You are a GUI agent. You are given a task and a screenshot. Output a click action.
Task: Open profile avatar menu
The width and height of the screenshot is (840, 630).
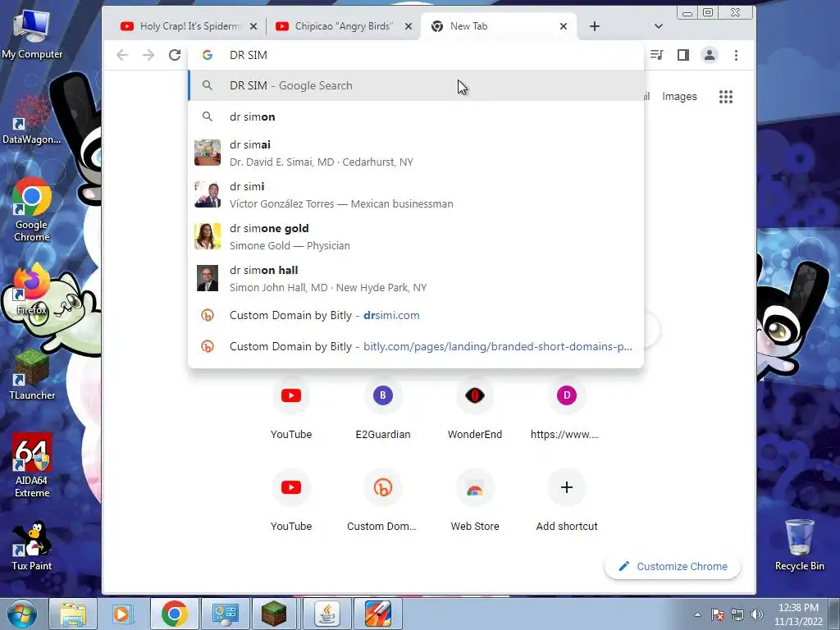pos(710,55)
